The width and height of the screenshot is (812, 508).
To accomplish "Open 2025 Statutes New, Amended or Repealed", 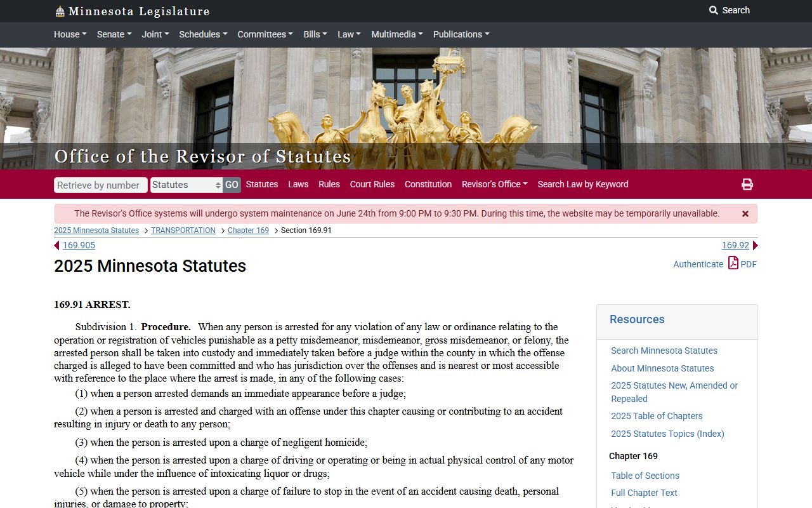I will (x=674, y=392).
